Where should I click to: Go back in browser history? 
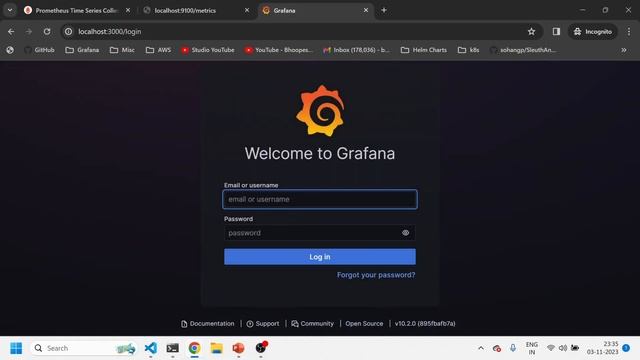[x=11, y=31]
